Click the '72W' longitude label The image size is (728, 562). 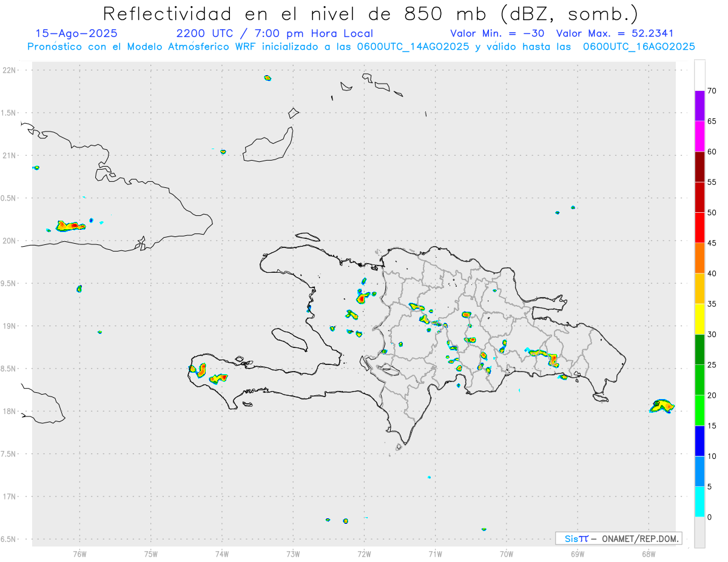(x=364, y=554)
